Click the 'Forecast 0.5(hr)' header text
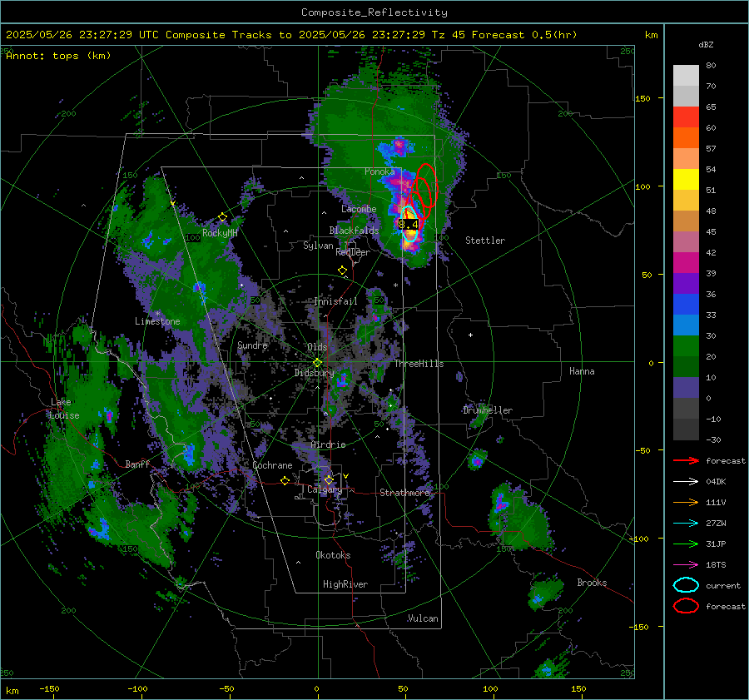 pos(524,35)
